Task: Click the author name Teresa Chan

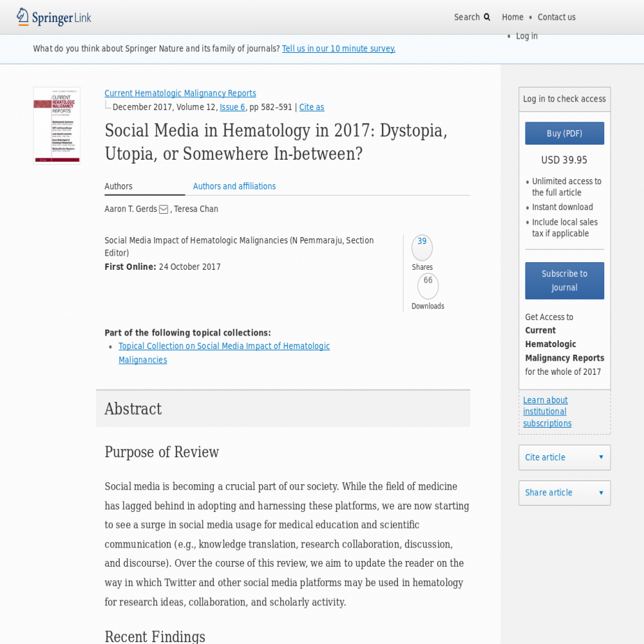Action: tap(196, 209)
